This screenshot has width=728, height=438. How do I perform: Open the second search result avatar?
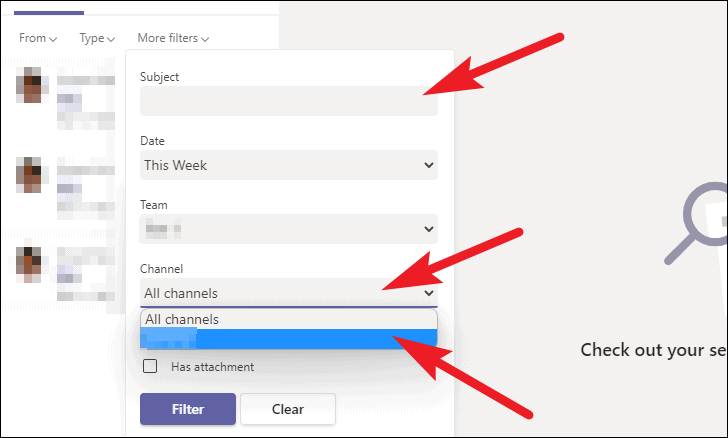coord(29,175)
